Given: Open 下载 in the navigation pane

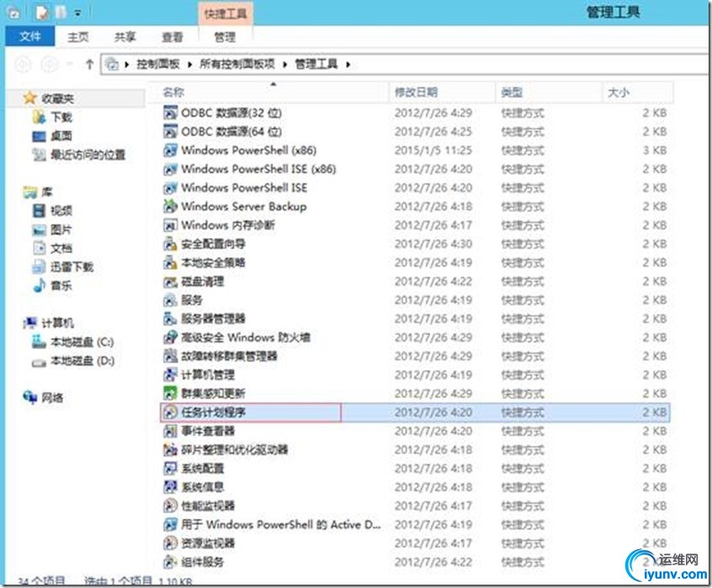Looking at the screenshot, I should [x=61, y=117].
